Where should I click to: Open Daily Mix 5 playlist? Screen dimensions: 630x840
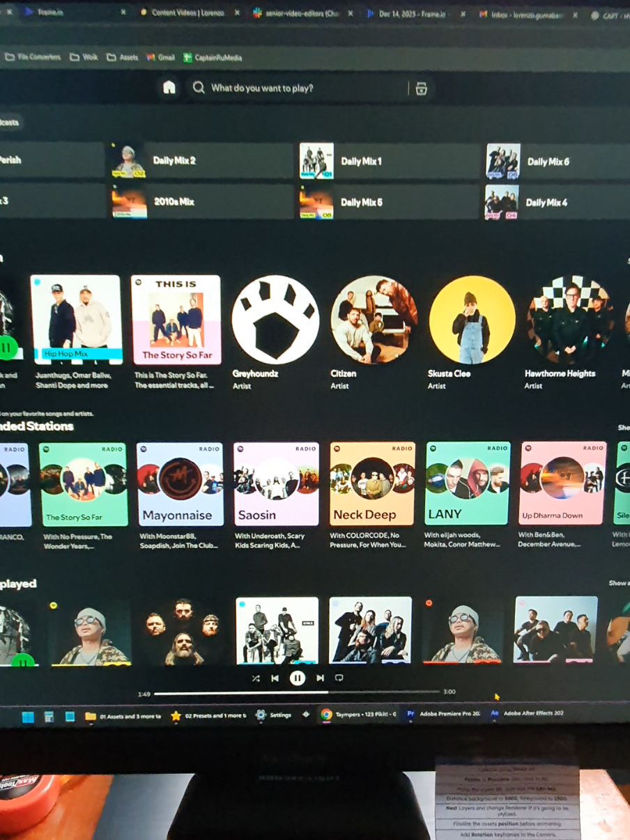[x=388, y=202]
